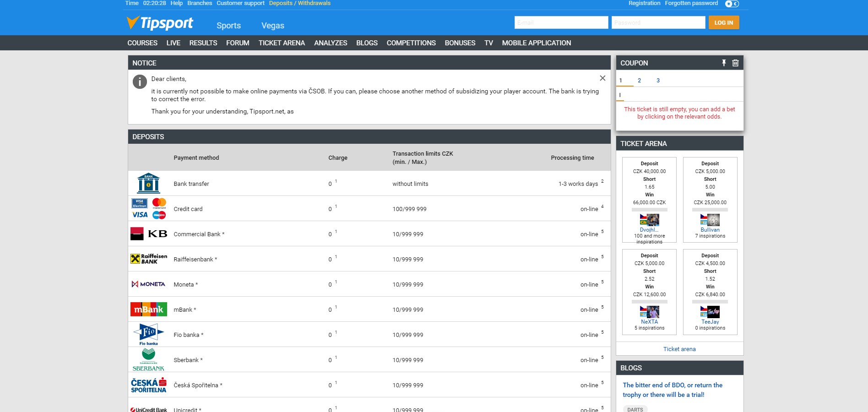Open TICKET ARENA in navigation bar
This screenshot has width=868, height=412.
pos(282,43)
